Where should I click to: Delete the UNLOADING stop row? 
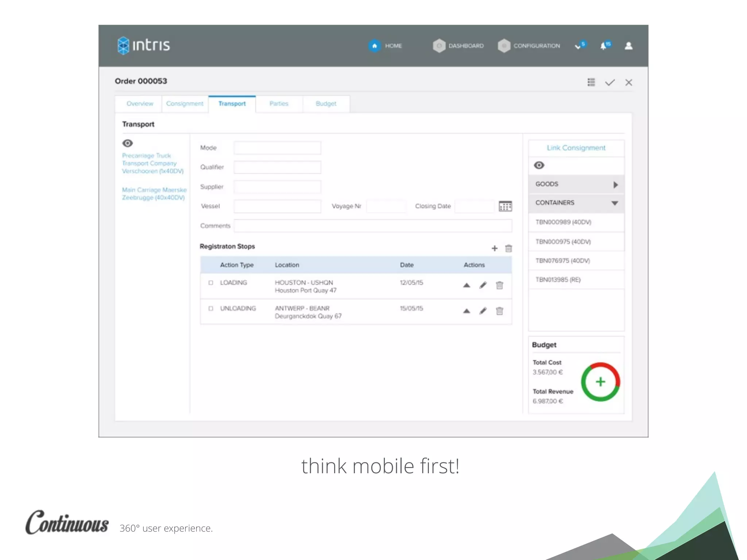[x=500, y=311]
